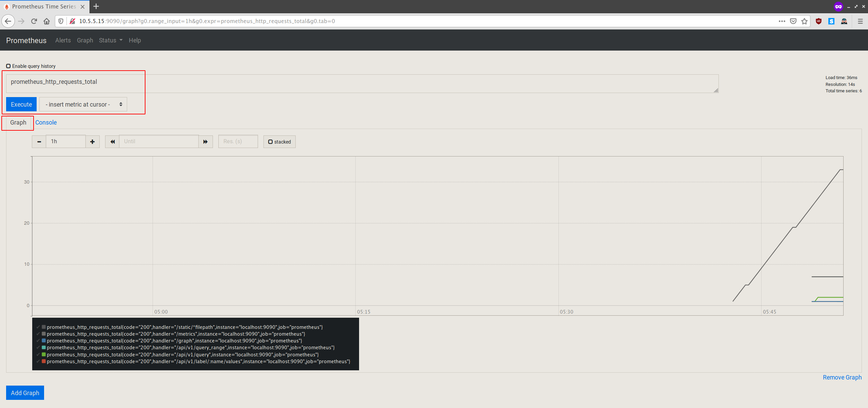Move graph end time forward
The width and height of the screenshot is (868, 408).
coord(205,142)
